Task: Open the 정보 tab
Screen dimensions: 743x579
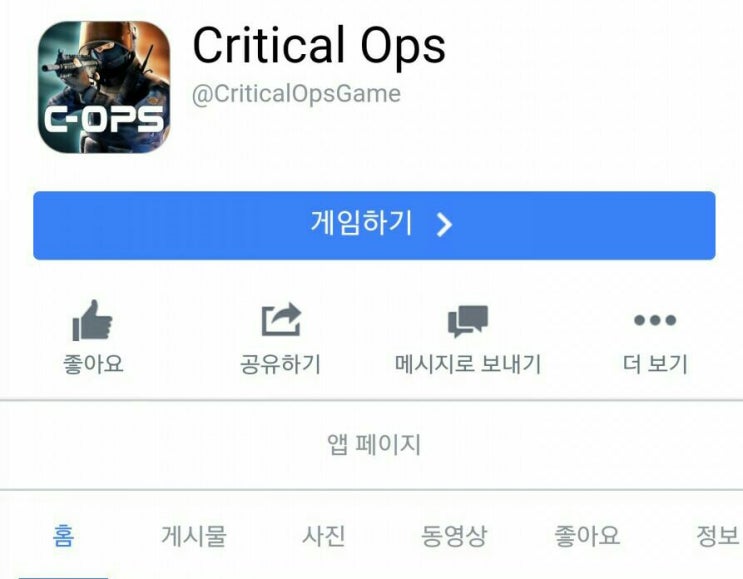Action: tap(717, 536)
